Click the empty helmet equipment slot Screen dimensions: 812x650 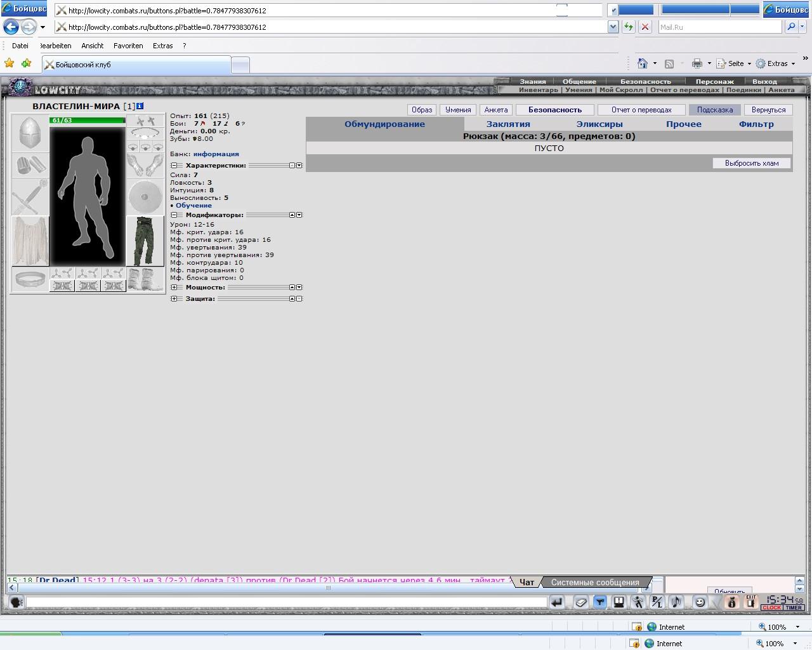pyautogui.click(x=30, y=133)
